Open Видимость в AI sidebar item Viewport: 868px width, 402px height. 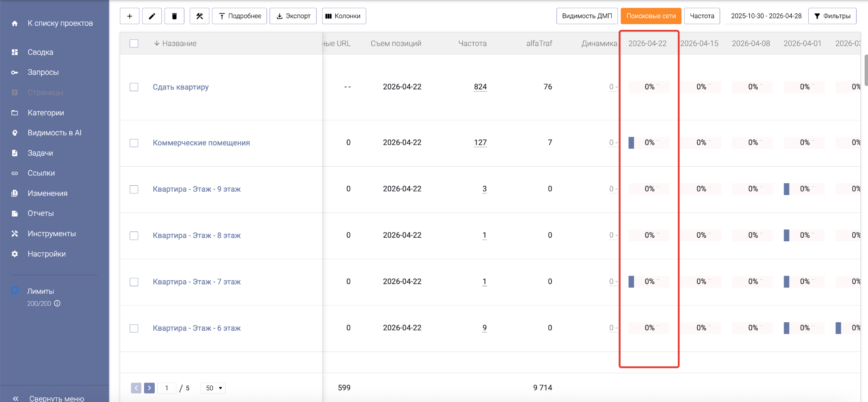point(54,133)
